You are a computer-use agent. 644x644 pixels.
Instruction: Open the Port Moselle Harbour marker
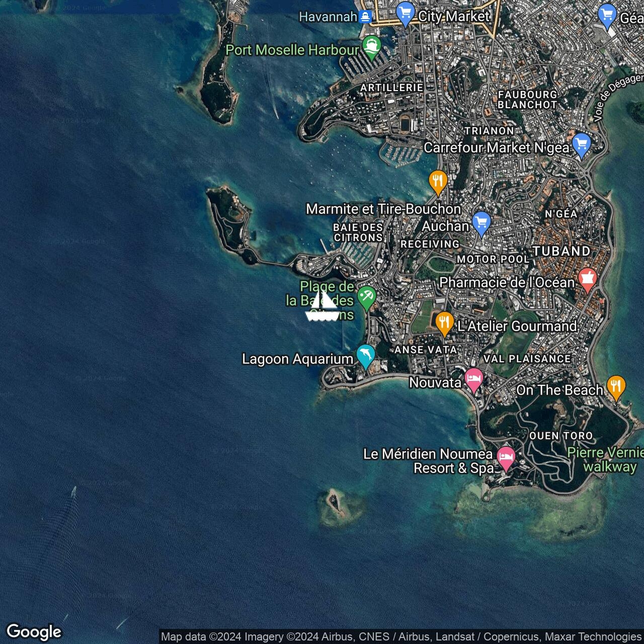click(371, 47)
